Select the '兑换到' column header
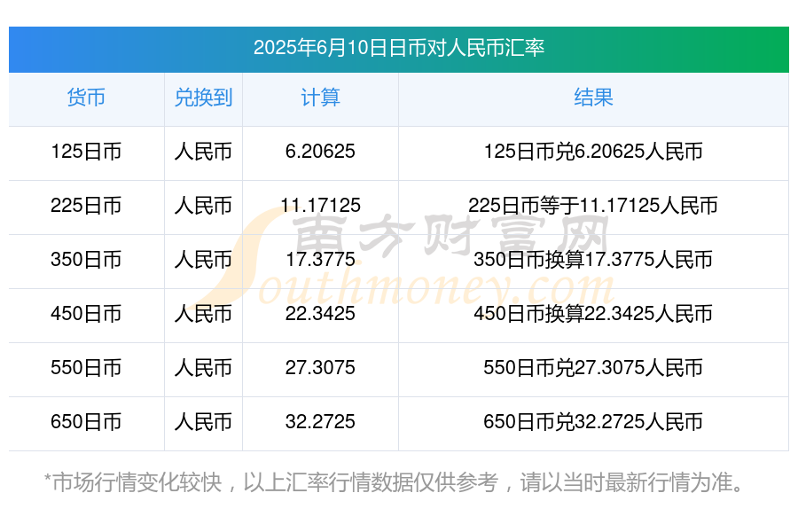Screen dimensions: 798x532 [x=203, y=98]
